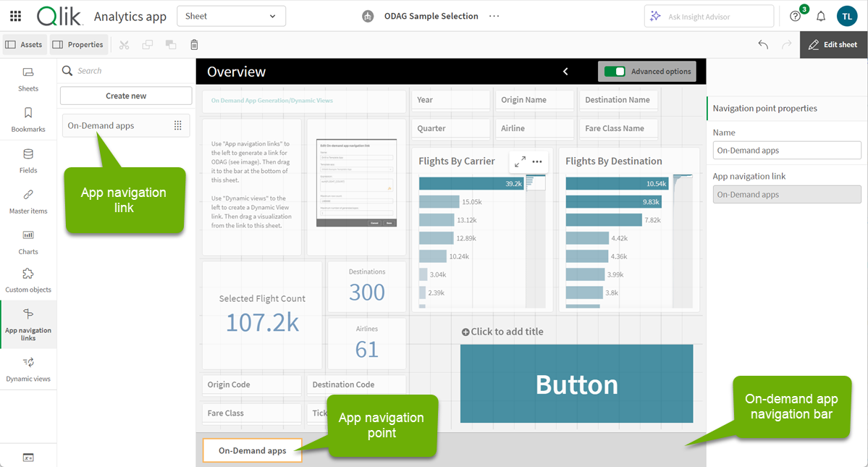Expand Flights By Carrier chart to fullscreen
The height and width of the screenshot is (467, 868).
pyautogui.click(x=520, y=161)
